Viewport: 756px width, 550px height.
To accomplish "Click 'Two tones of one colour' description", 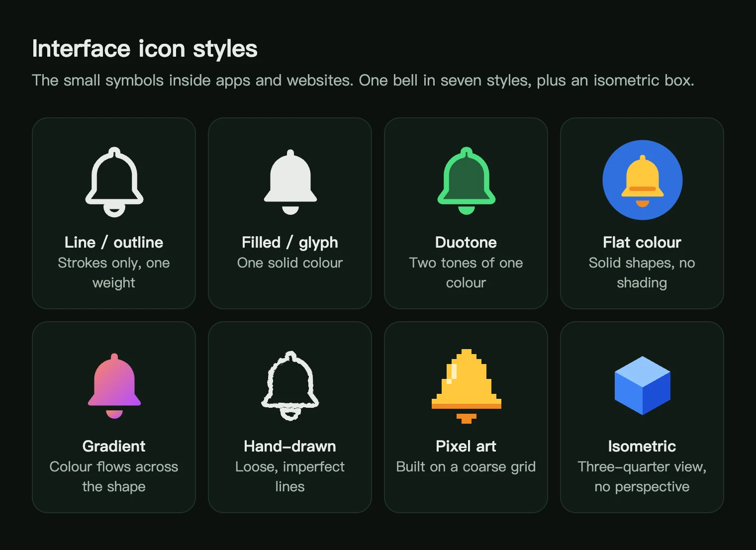I will [466, 273].
